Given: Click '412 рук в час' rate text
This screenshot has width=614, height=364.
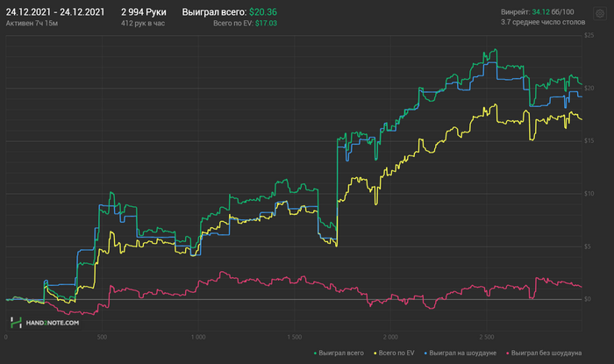Looking at the screenshot, I should point(143,24).
